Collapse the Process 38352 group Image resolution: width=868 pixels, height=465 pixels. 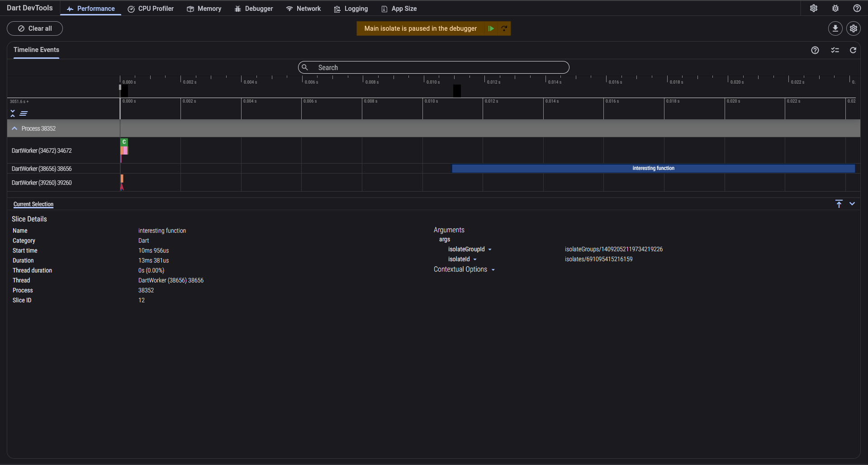(14, 128)
